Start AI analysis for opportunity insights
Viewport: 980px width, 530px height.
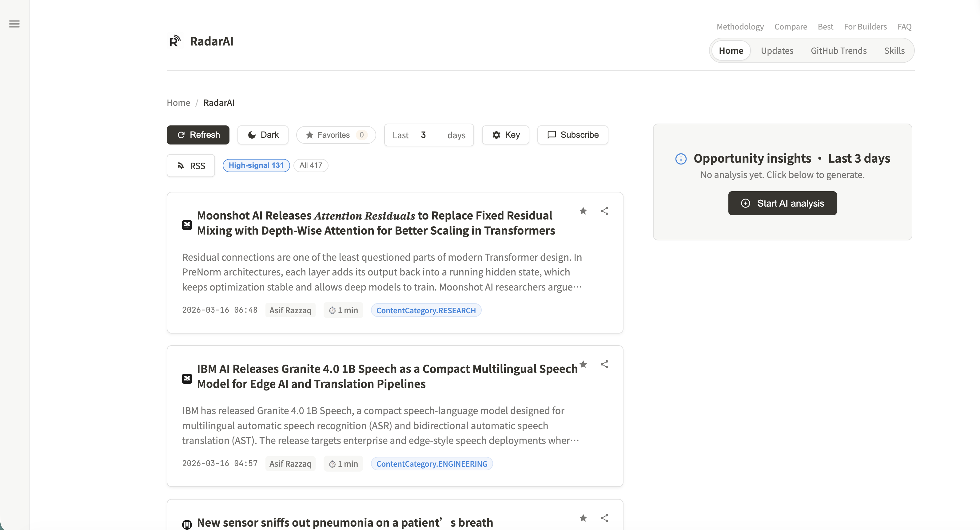tap(782, 204)
